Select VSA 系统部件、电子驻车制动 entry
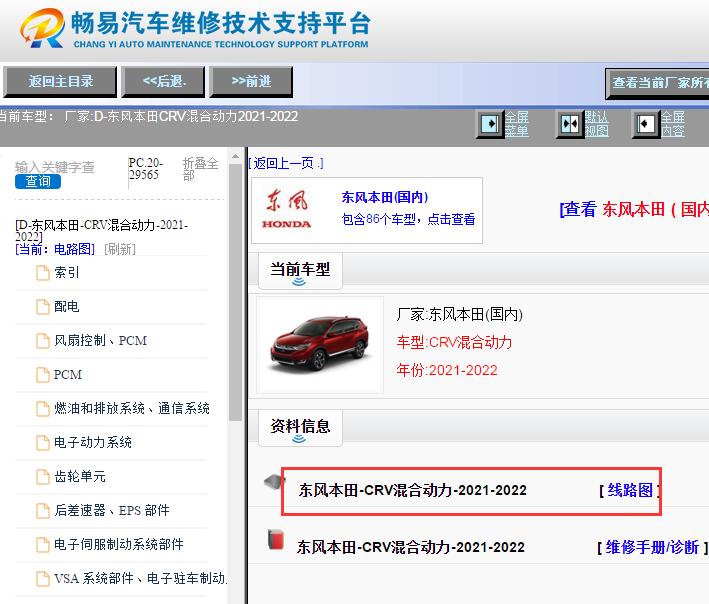Viewport: 709px width, 604px height. [x=140, y=578]
